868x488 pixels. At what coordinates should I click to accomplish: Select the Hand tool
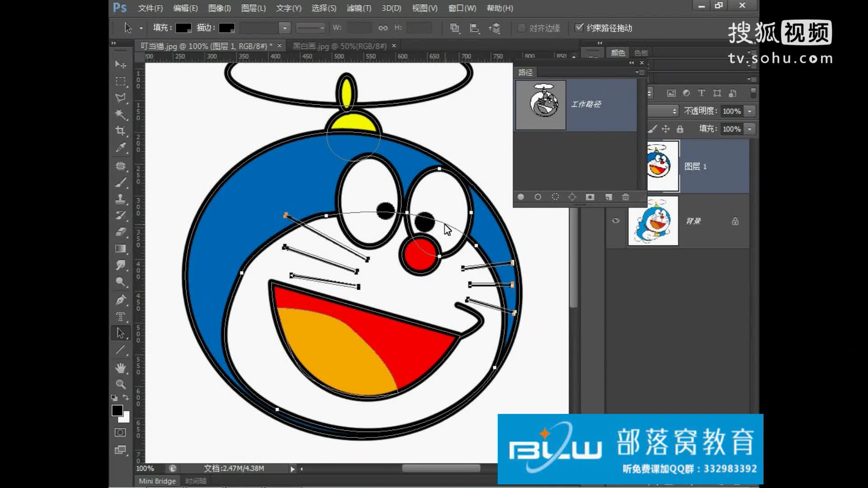click(x=120, y=368)
